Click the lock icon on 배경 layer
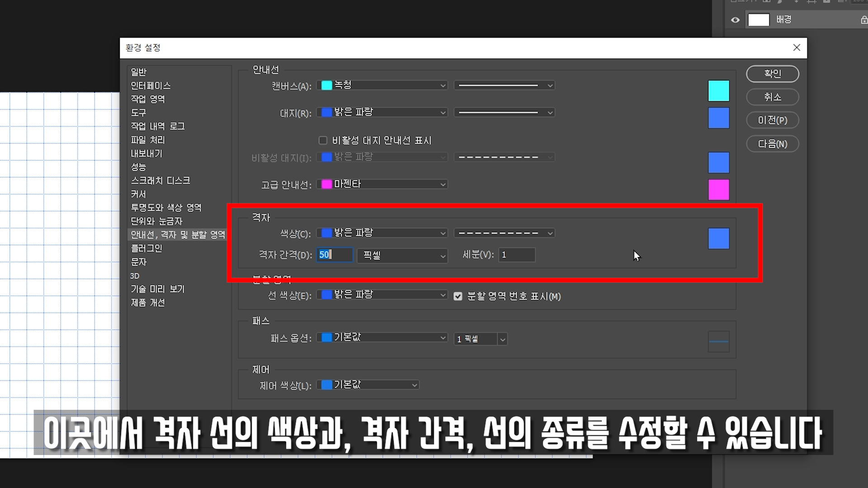The image size is (868, 488). tap(863, 20)
